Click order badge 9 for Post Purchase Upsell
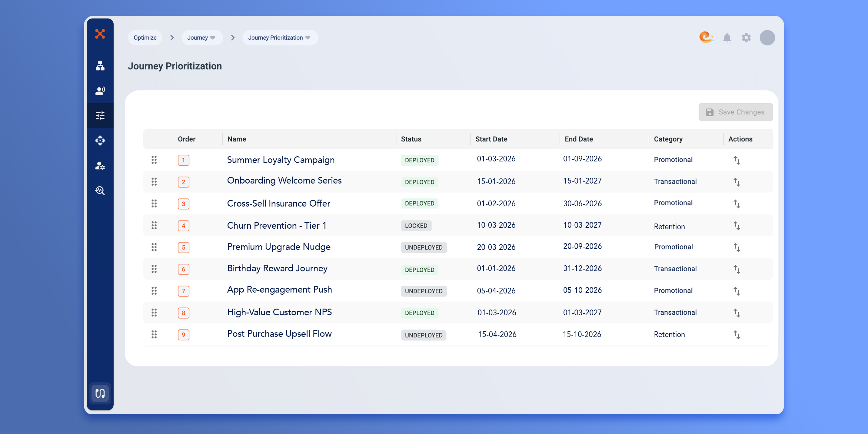Screen dimensions: 868x434 click(183, 335)
